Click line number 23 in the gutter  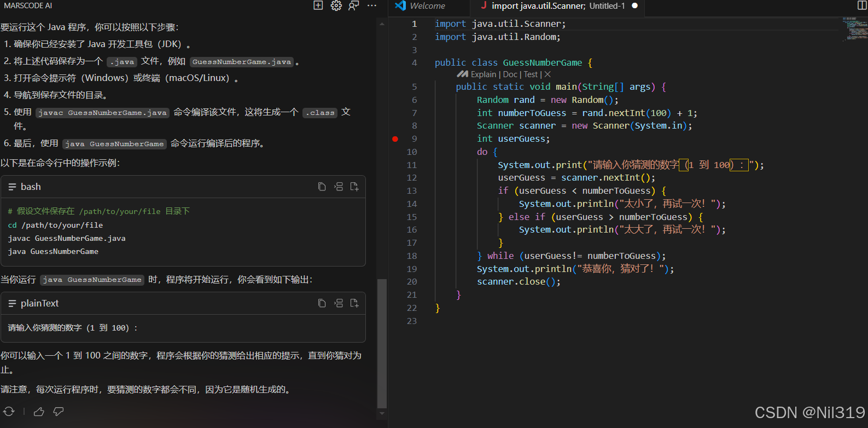pos(412,321)
